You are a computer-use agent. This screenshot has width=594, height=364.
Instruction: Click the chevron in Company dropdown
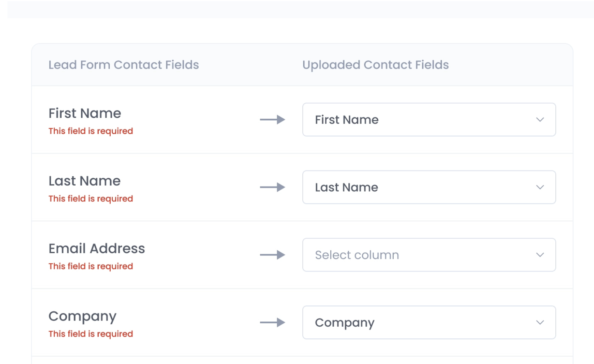tap(540, 323)
